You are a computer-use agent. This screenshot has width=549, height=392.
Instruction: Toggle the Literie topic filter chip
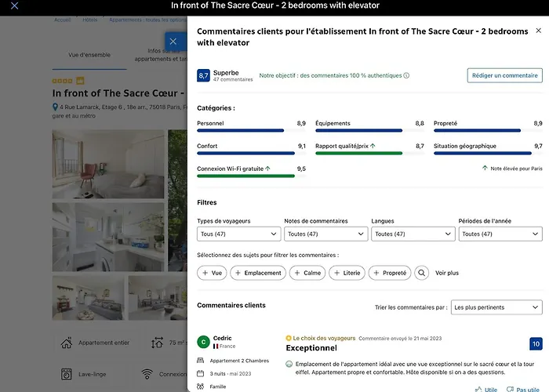pyautogui.click(x=347, y=273)
